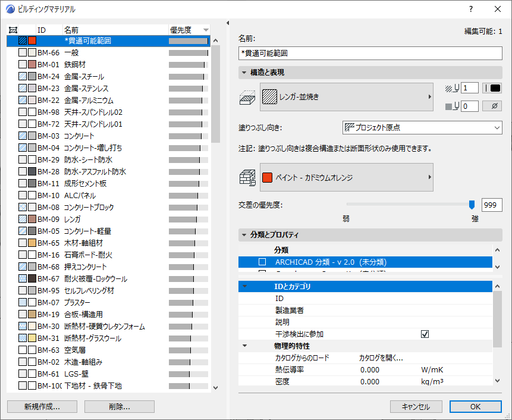
Task: Click the material list scroll down arrow
Action: point(215,388)
